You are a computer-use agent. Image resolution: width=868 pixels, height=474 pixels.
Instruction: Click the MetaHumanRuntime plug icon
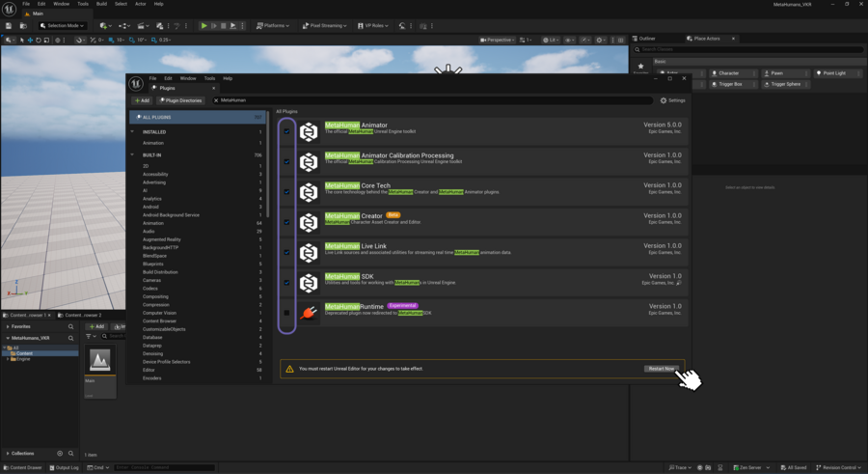point(309,313)
